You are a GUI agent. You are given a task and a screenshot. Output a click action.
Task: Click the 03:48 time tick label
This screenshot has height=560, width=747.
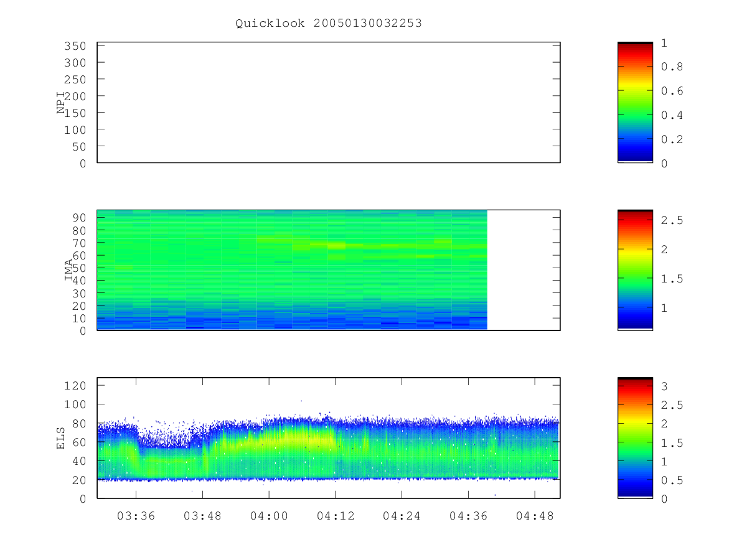point(202,516)
